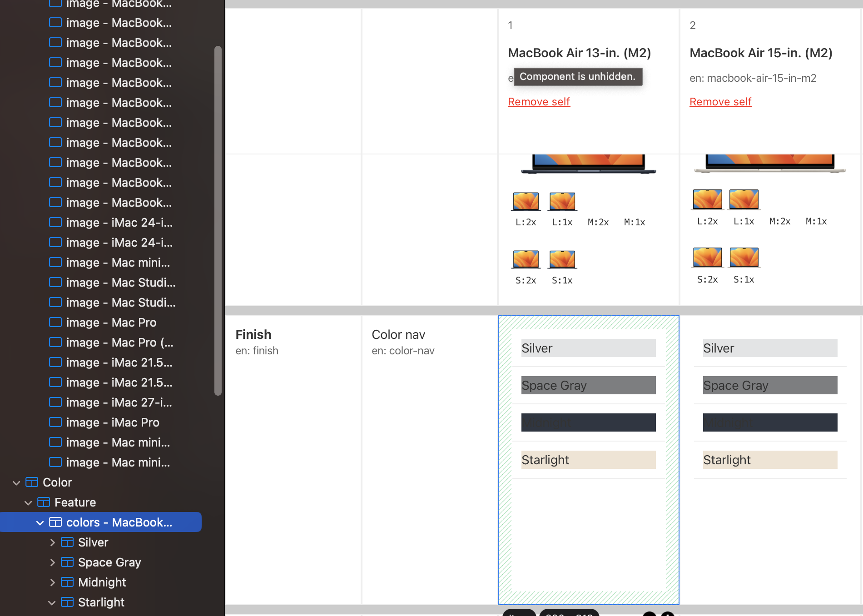The width and height of the screenshot is (863, 616).
Task: Pick the Space Gray swatch in the 15-in. column
Action: pyautogui.click(x=770, y=385)
